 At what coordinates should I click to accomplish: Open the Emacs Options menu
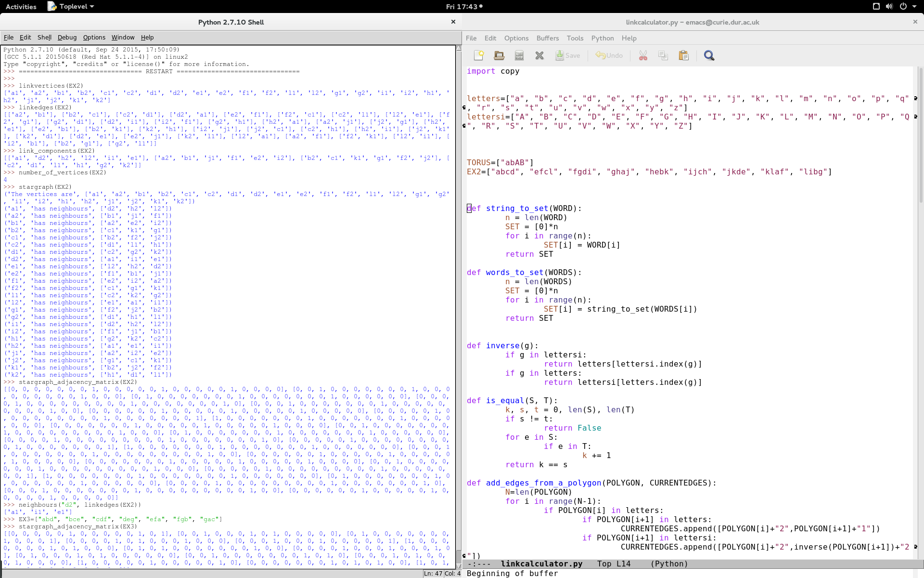[x=516, y=38]
